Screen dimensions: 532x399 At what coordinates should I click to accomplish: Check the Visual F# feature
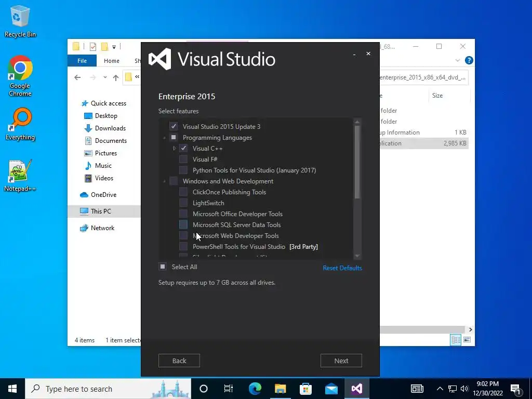tap(183, 159)
